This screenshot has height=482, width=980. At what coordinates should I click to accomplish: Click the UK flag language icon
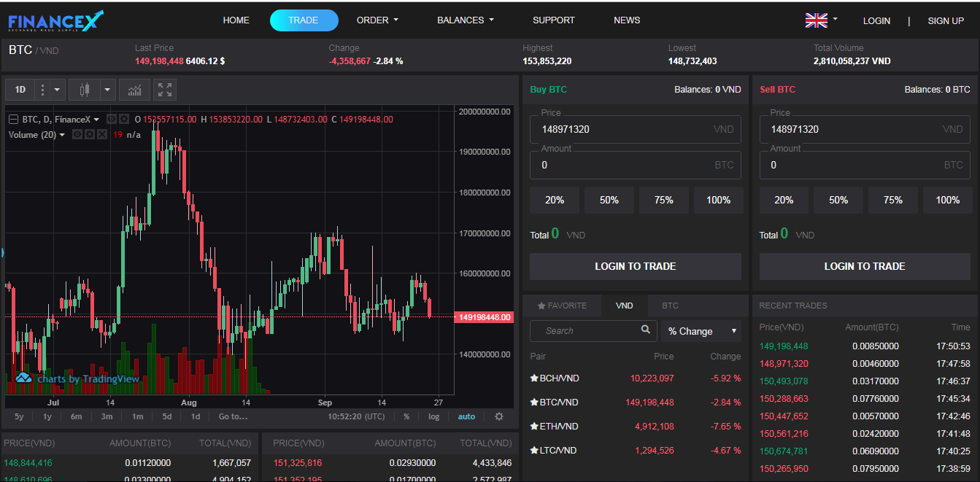816,20
